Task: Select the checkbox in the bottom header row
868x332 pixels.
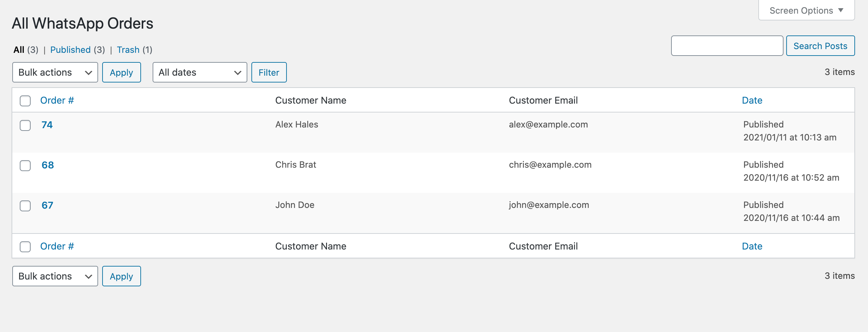Action: (25, 247)
